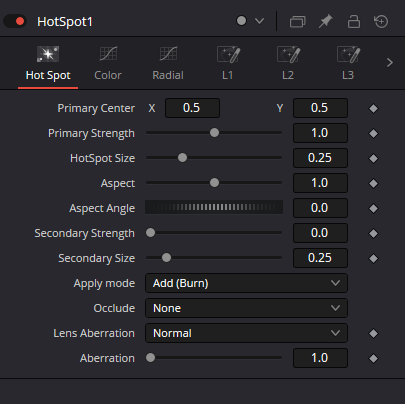Click the Aspect Angle label

point(102,208)
